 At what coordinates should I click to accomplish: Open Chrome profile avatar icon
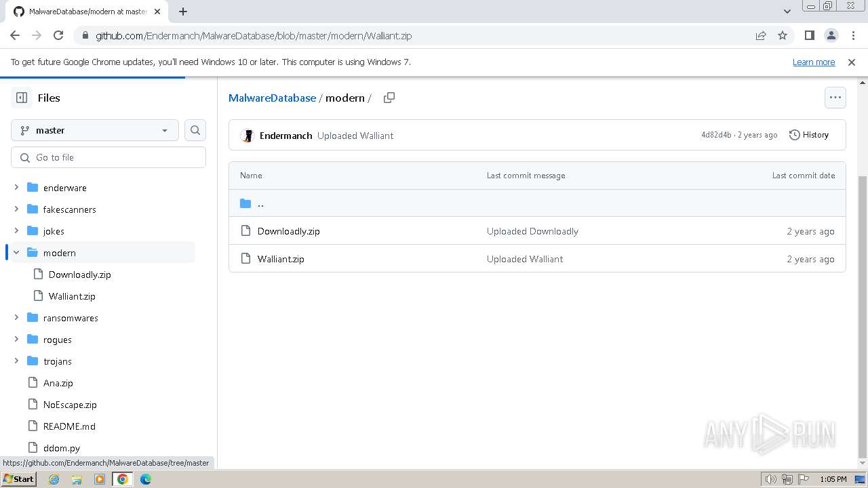click(x=831, y=36)
